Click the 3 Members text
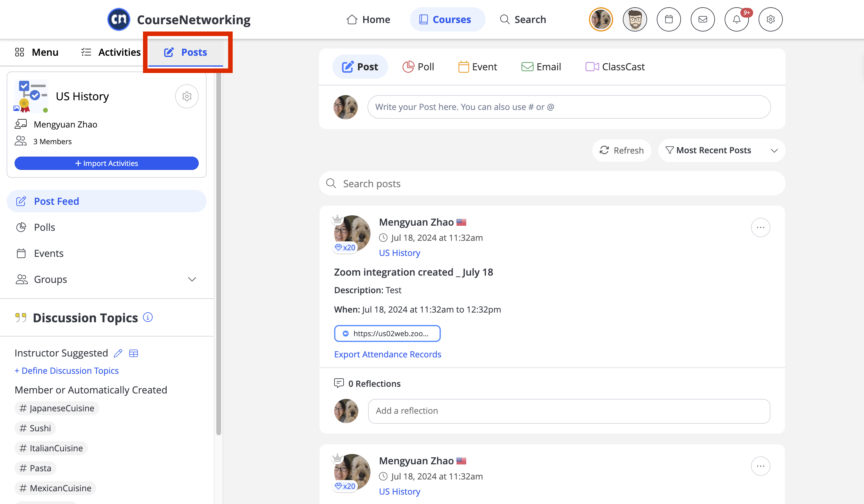Viewport: 864px width, 504px height. [x=52, y=141]
